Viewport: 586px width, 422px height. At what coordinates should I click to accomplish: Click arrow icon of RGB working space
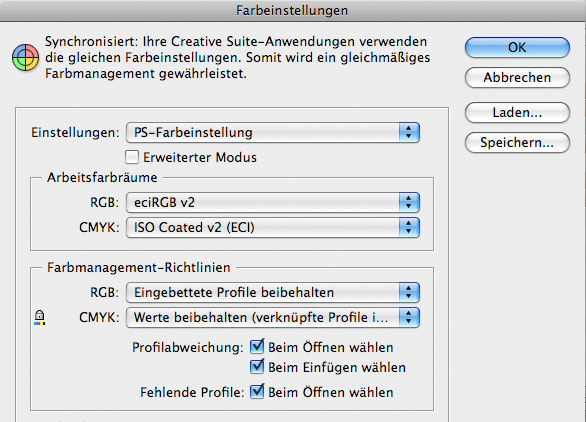[409, 203]
